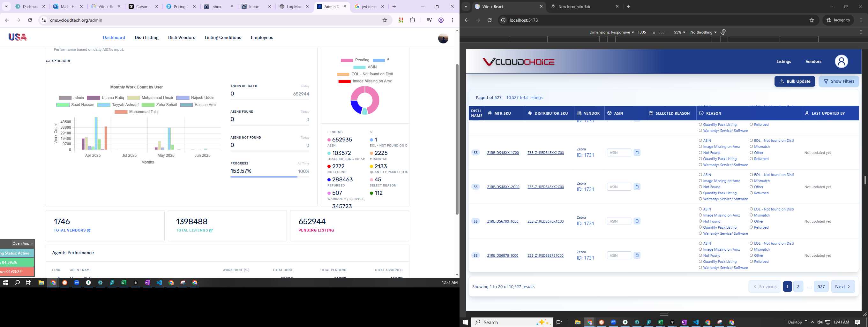Expand the Show Filters panel
This screenshot has width=868, height=327.
(839, 81)
